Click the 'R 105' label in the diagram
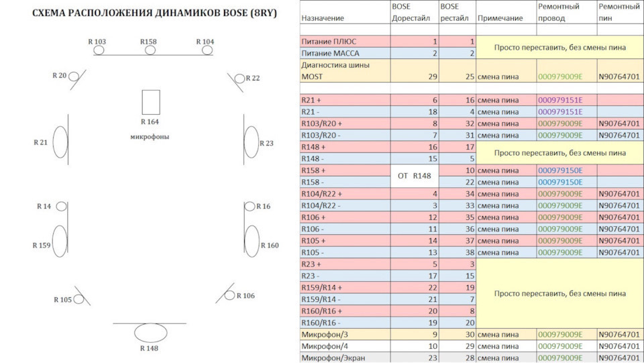The width and height of the screenshot is (644, 363). [63, 300]
